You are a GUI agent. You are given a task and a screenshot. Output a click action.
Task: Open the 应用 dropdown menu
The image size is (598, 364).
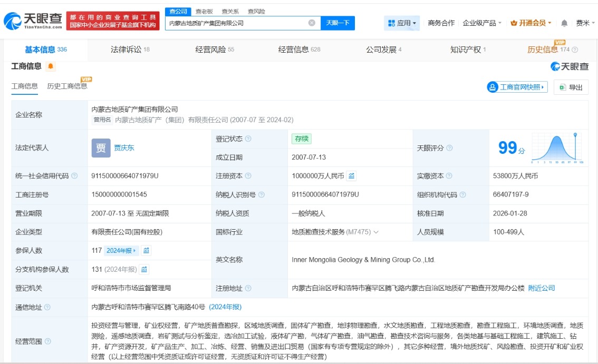402,23
